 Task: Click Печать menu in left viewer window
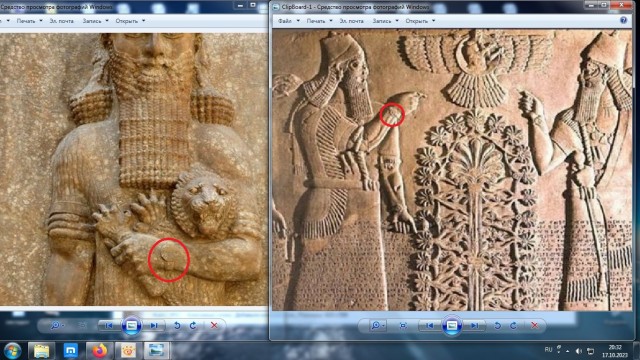(26, 21)
